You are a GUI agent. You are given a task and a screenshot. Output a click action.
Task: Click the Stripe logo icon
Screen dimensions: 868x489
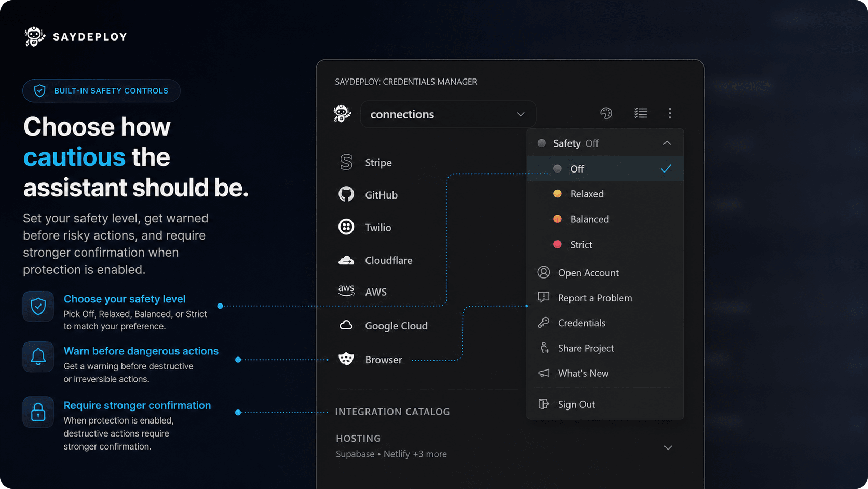point(346,162)
